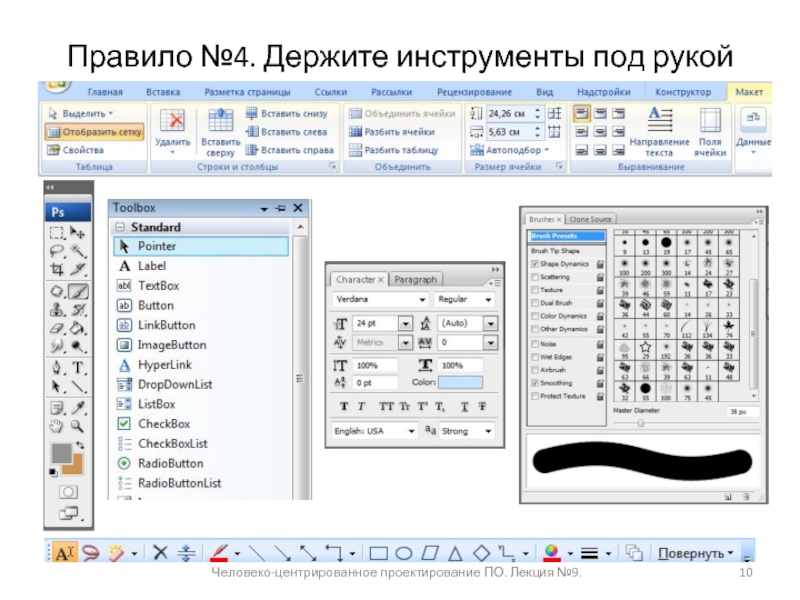800x600 pixels.
Task: Click Вставить снизу button
Action: tap(287, 114)
